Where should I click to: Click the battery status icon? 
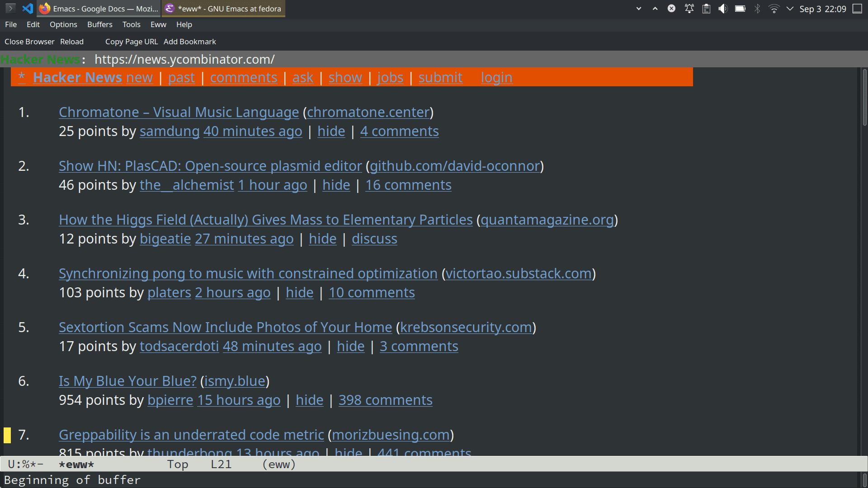coord(740,8)
